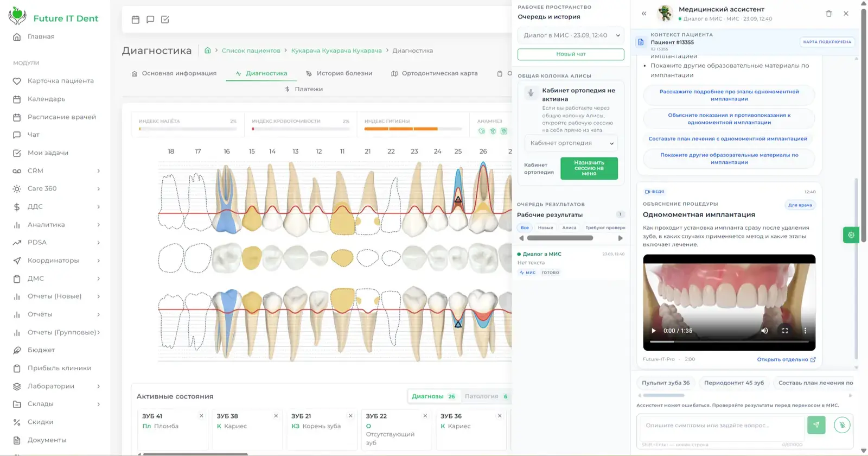Select the Периодонтит 45 зуб suggestion

tap(733, 383)
